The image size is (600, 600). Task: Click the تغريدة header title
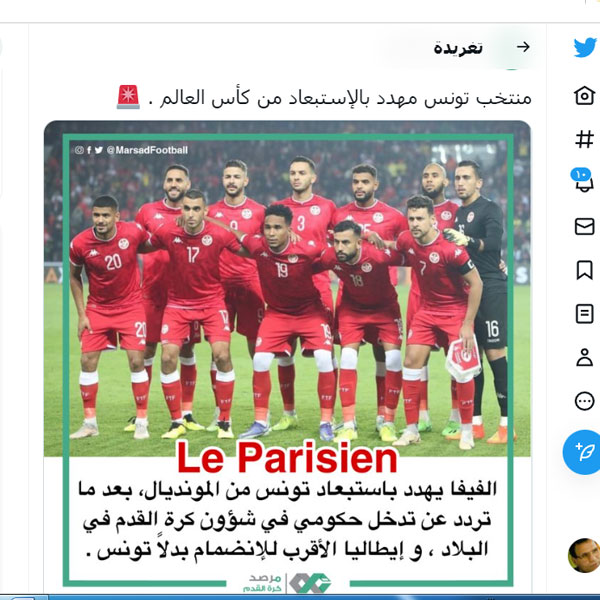point(458,49)
